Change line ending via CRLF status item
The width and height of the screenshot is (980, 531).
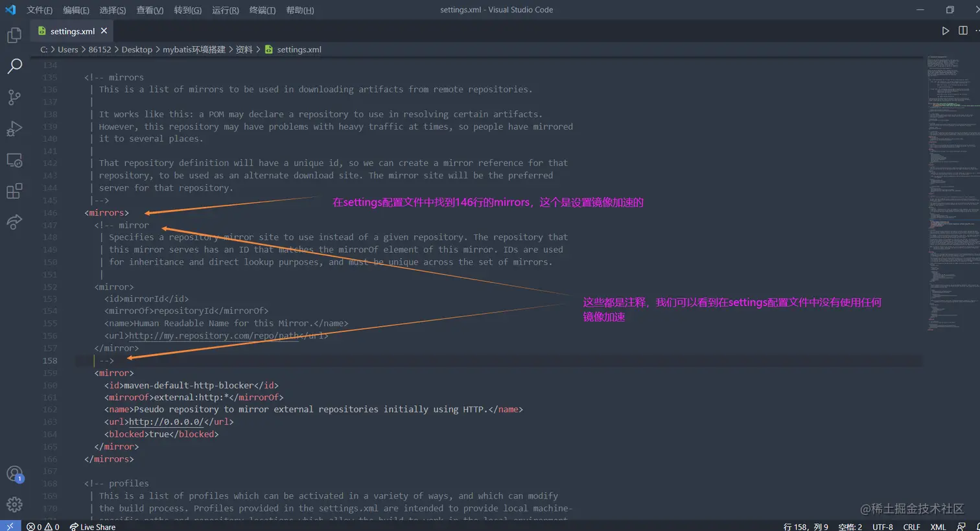(912, 526)
